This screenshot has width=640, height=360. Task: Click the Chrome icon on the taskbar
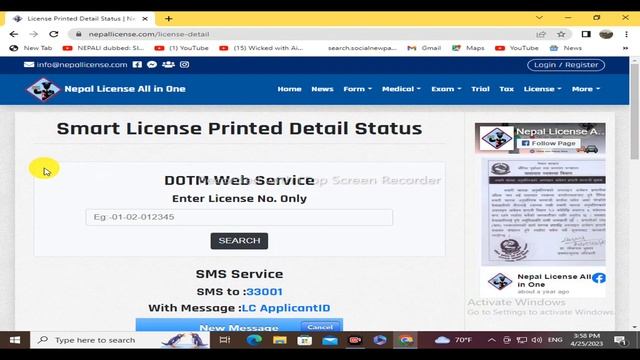[x=406, y=340]
